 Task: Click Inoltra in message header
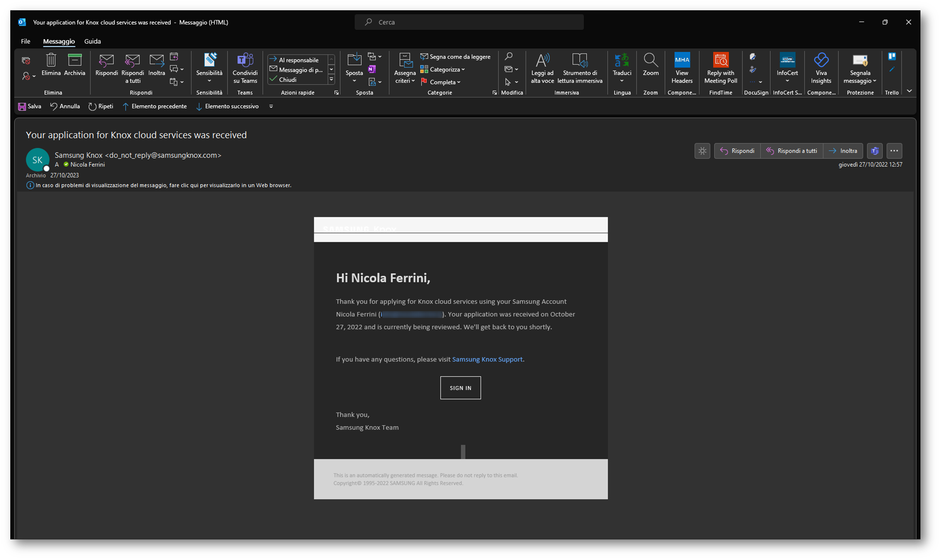coord(843,151)
